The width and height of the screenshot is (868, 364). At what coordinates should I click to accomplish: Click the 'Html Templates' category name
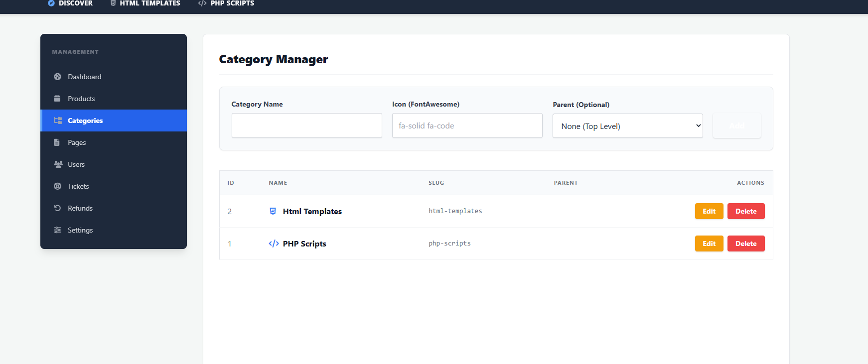pyautogui.click(x=312, y=211)
